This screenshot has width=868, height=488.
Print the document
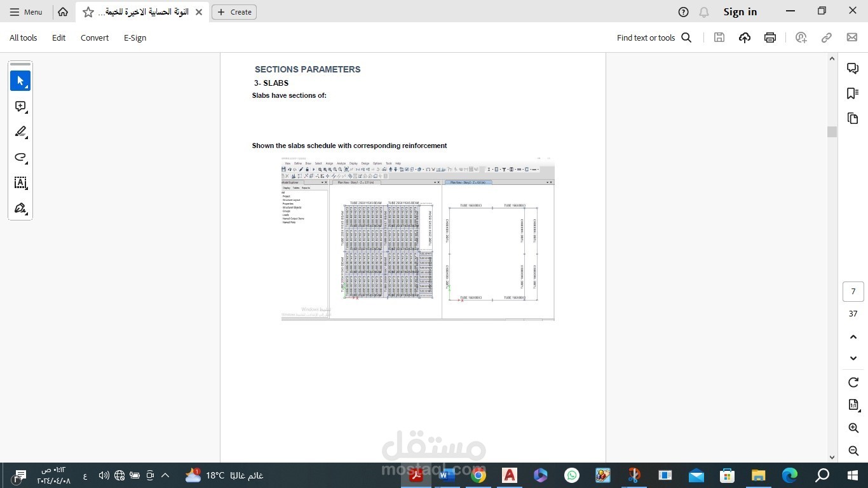770,37
